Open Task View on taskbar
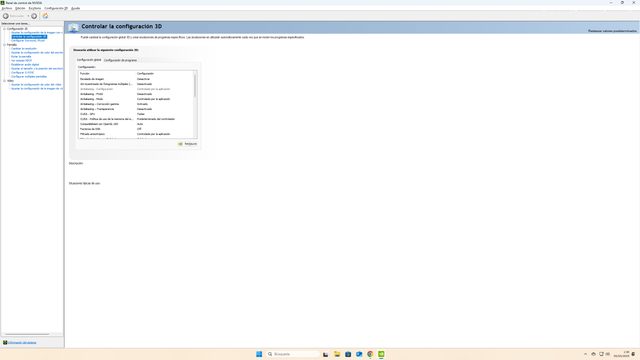Viewport: 640px width, 360px height. tap(326, 354)
